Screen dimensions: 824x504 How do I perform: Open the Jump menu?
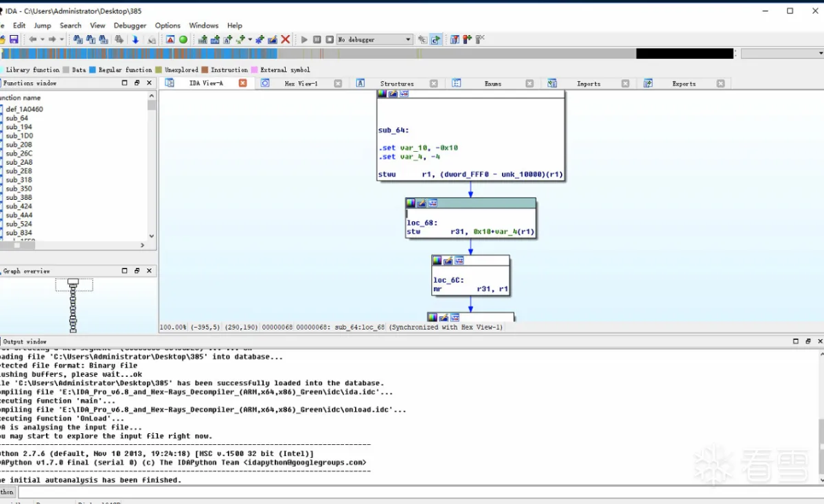(43, 25)
